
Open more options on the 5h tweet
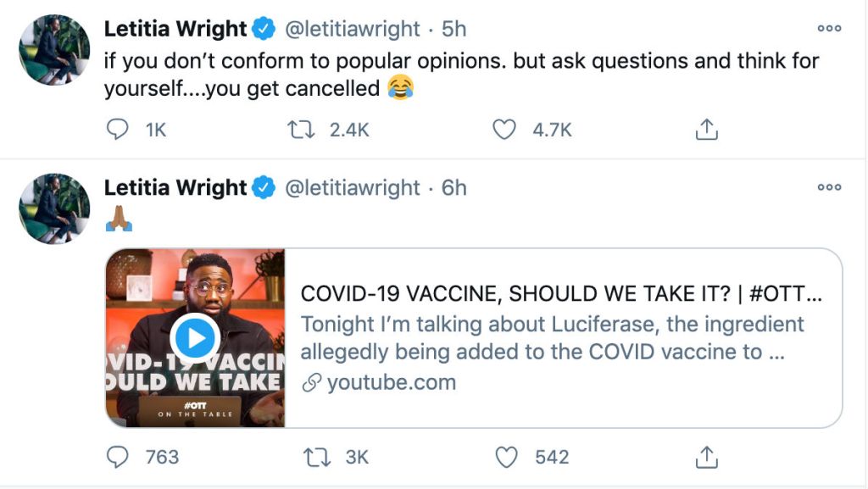829,29
